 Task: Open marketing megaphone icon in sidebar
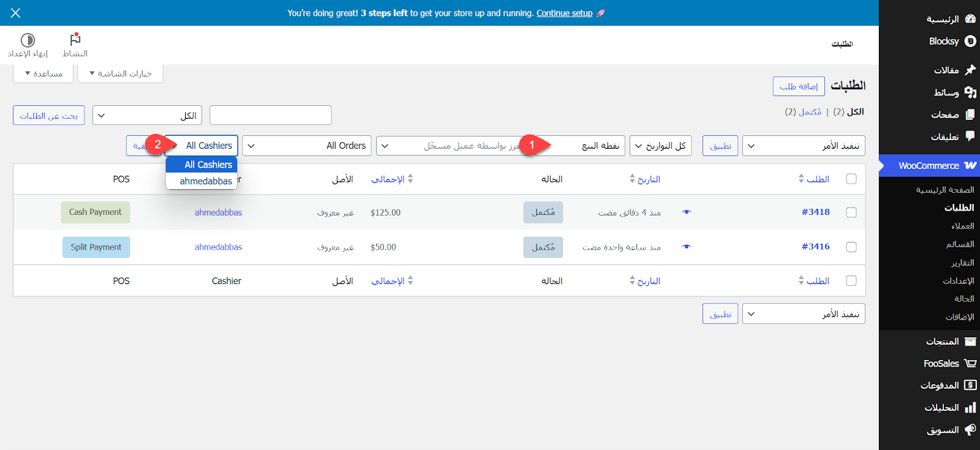click(x=970, y=430)
